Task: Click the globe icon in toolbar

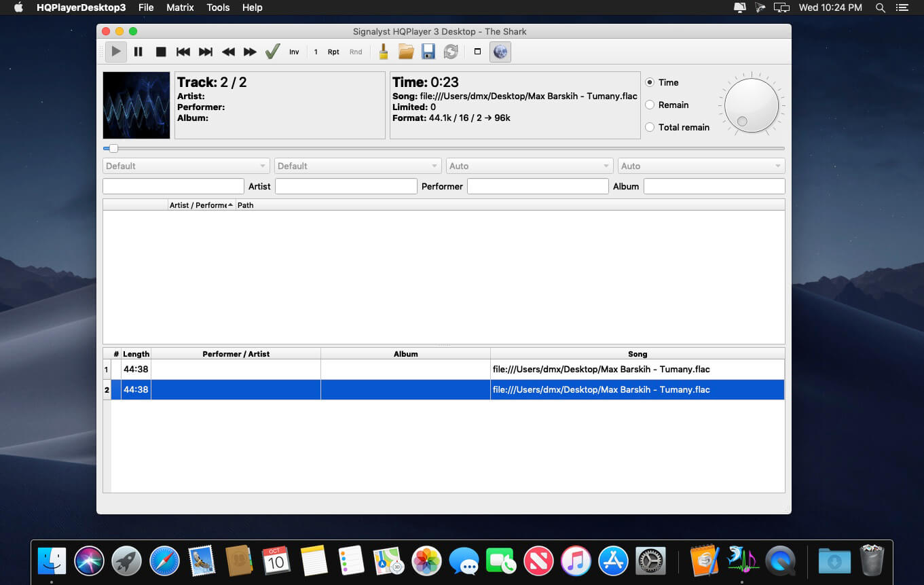Action: coord(500,52)
